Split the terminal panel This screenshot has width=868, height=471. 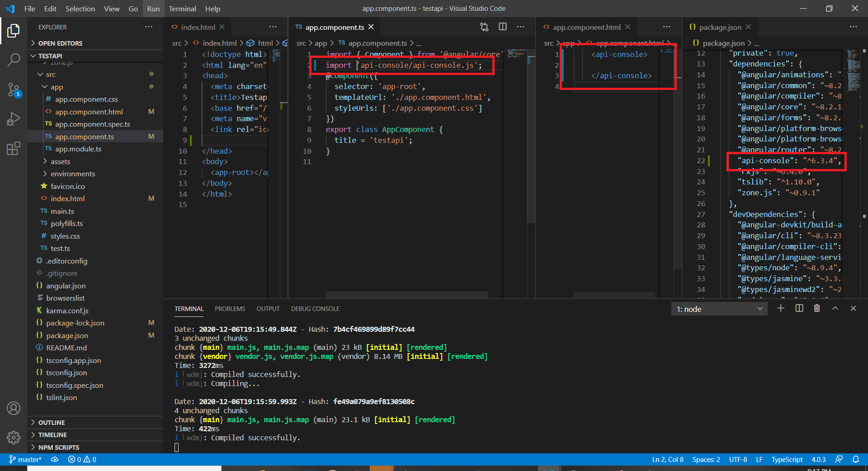(x=799, y=308)
